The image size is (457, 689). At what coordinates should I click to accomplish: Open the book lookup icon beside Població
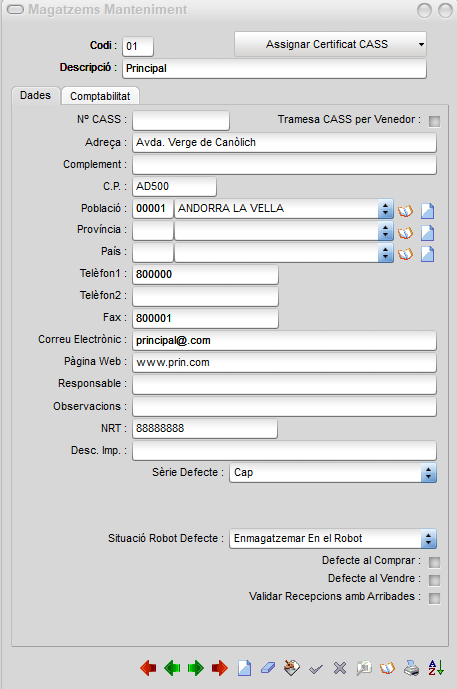tap(406, 210)
